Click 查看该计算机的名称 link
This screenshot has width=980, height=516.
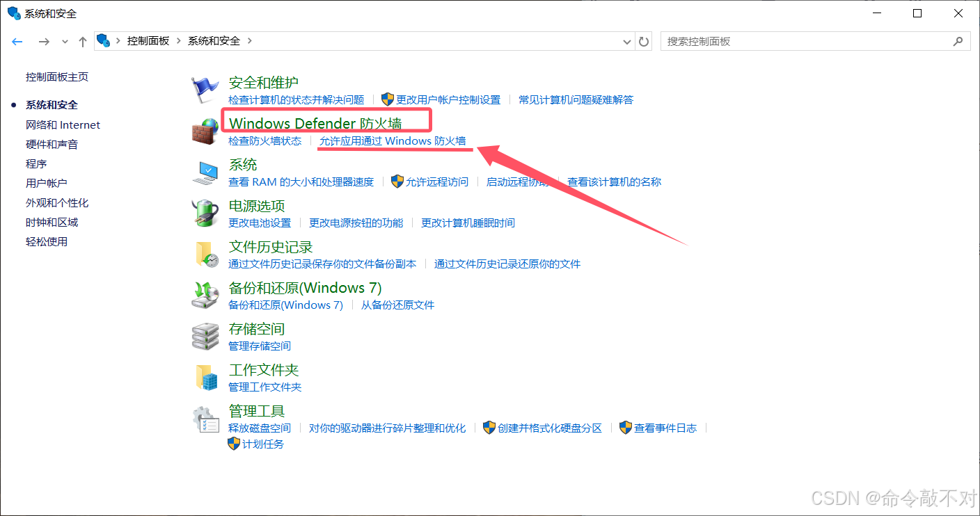coord(615,182)
